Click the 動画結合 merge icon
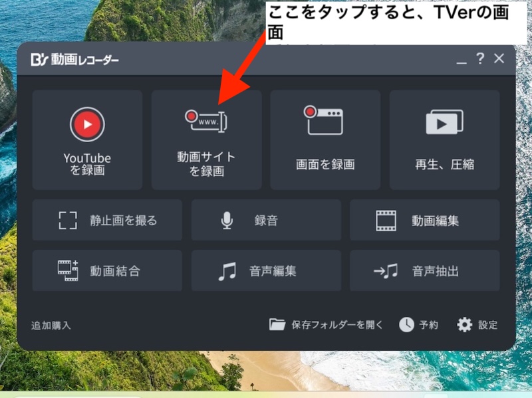 coord(68,270)
